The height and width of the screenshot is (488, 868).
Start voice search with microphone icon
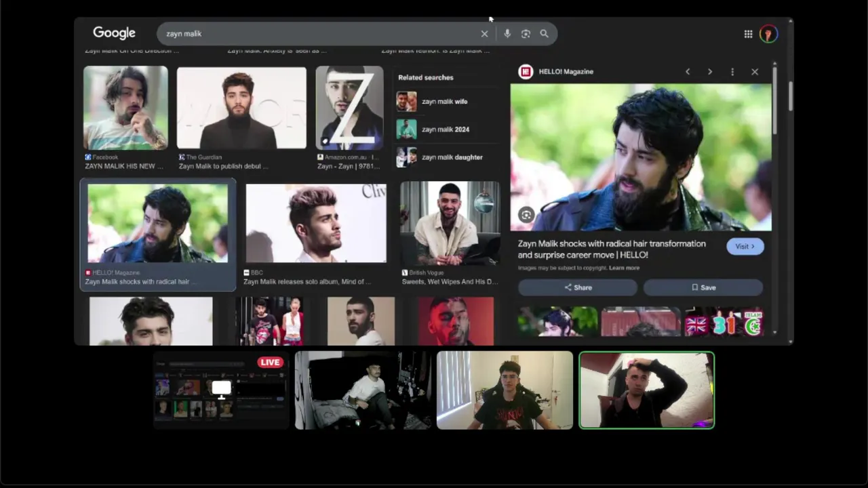pos(507,34)
